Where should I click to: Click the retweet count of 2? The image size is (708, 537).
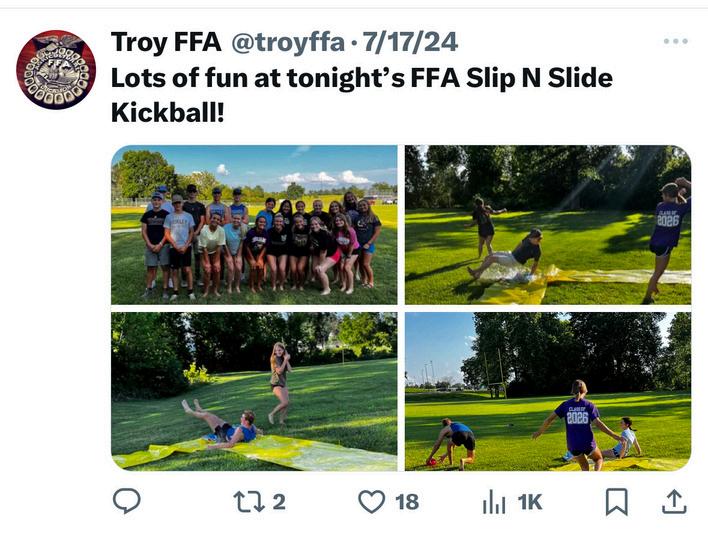point(279,501)
